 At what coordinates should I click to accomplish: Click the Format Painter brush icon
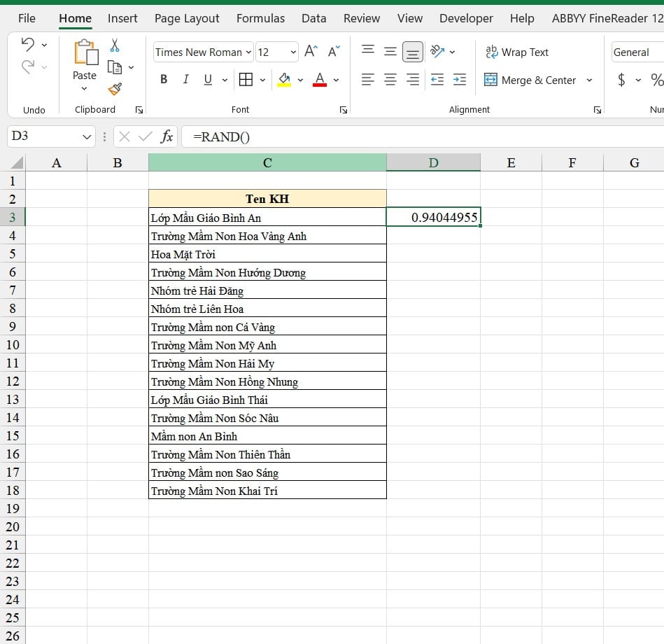[x=115, y=89]
